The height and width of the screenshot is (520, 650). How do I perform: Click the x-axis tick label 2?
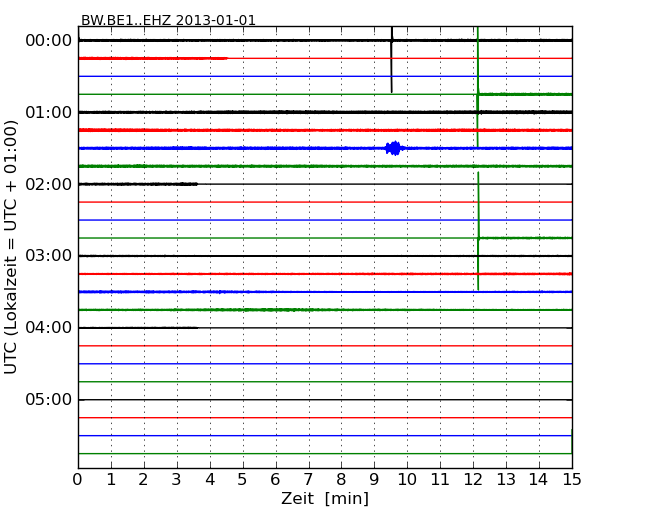[x=143, y=480]
